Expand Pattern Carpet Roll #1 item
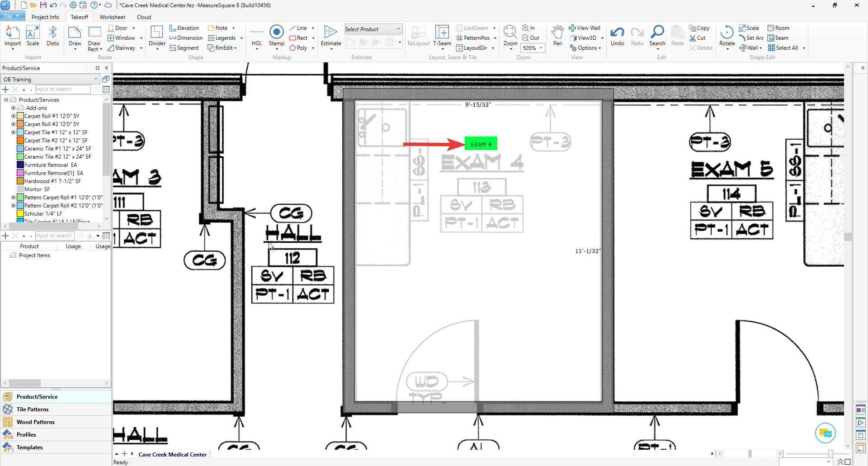868x466 pixels. [13, 198]
